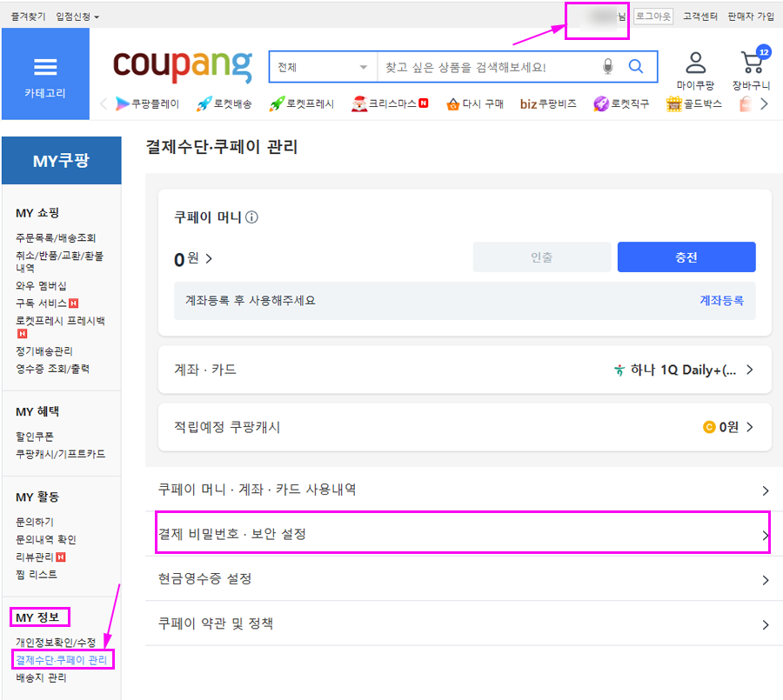
Task: Click the Coupang logo
Action: 181,66
